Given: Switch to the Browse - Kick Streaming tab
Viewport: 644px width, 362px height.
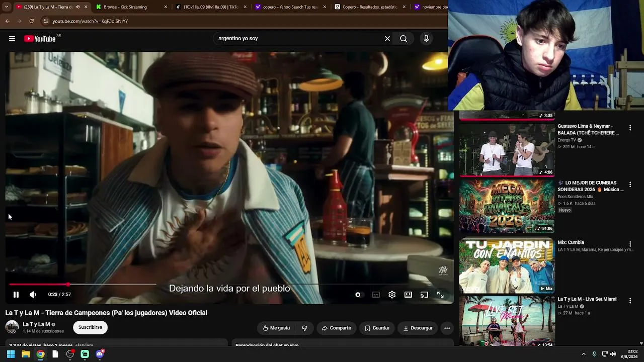Looking at the screenshot, I should point(125,7).
